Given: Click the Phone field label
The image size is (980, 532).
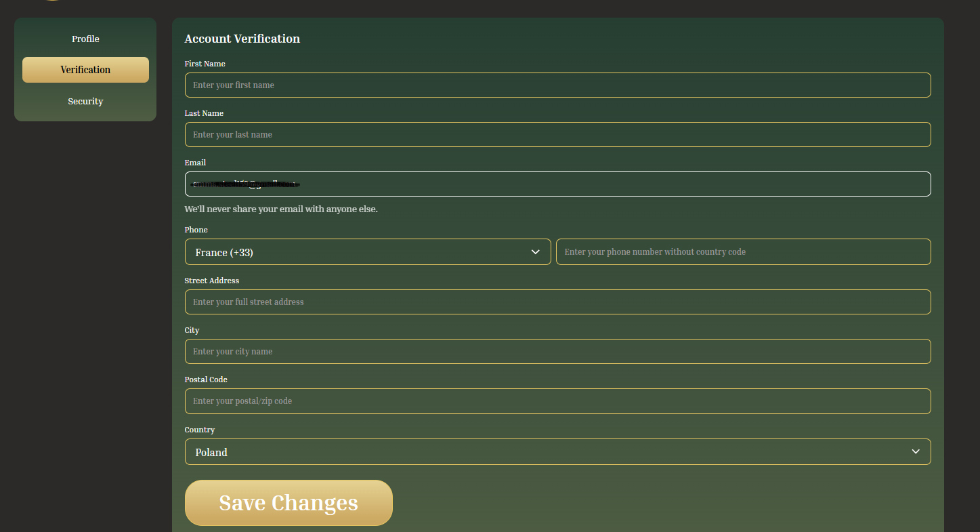Looking at the screenshot, I should [x=196, y=230].
